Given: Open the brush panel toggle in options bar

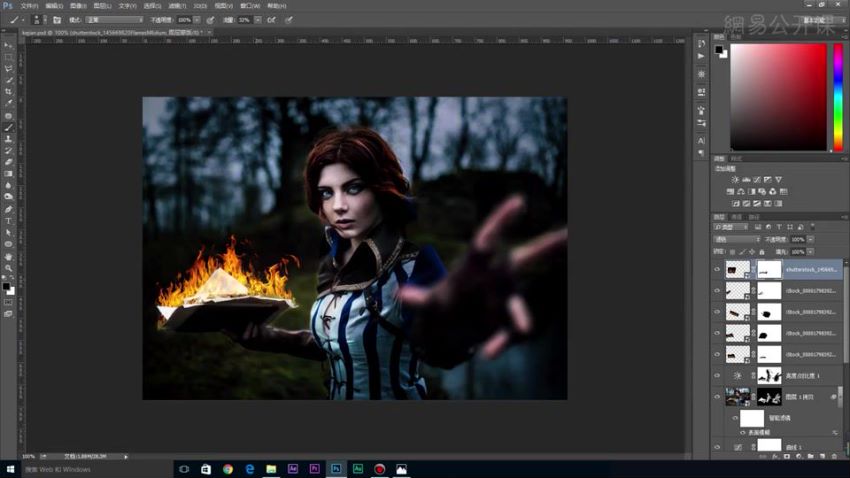Looking at the screenshot, I should 57,20.
